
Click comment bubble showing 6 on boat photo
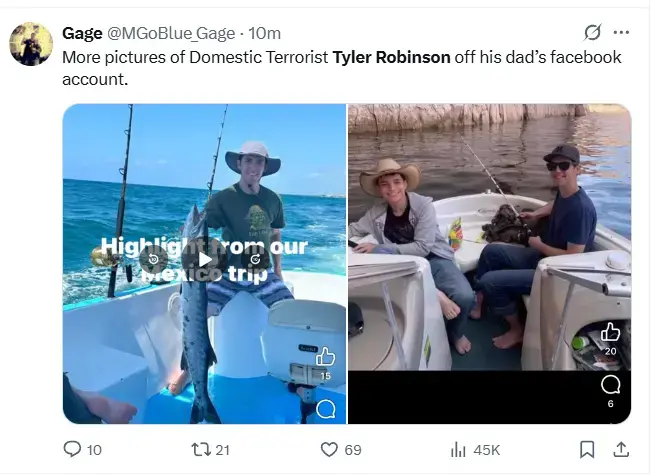[610, 385]
